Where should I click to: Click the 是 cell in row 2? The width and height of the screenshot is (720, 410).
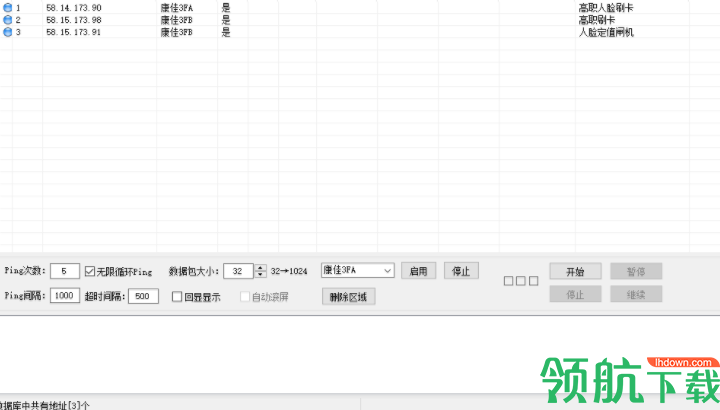pos(225,20)
